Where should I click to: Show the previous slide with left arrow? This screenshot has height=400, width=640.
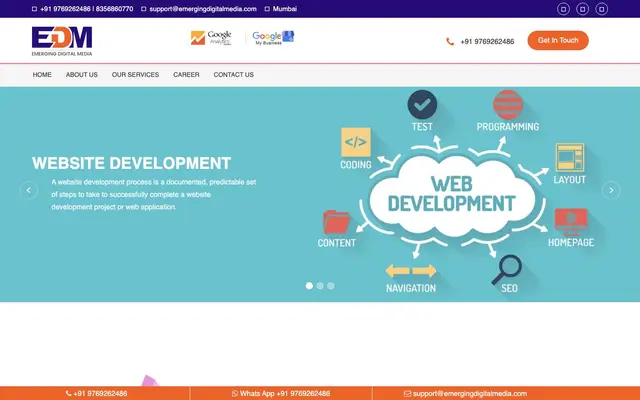[x=29, y=190]
